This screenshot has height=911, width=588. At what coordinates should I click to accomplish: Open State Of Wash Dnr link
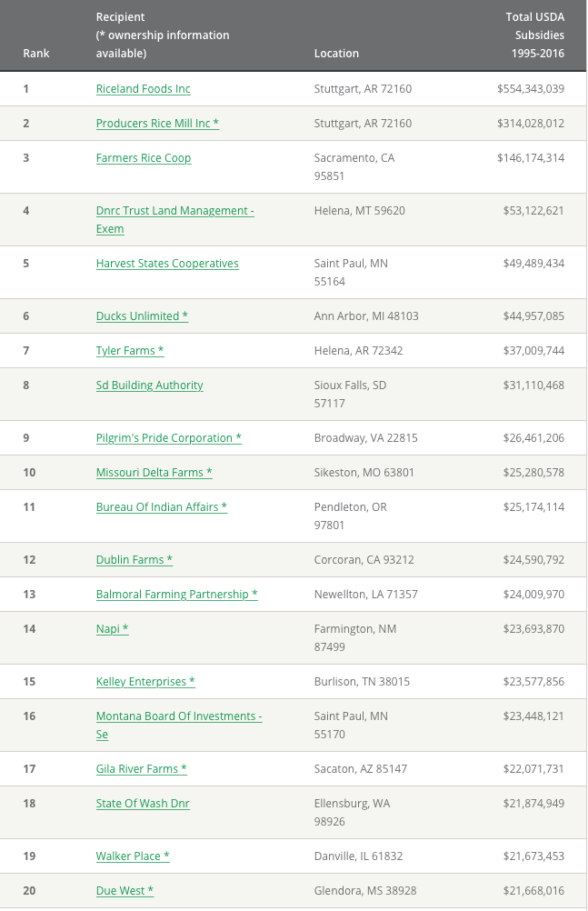pos(143,804)
